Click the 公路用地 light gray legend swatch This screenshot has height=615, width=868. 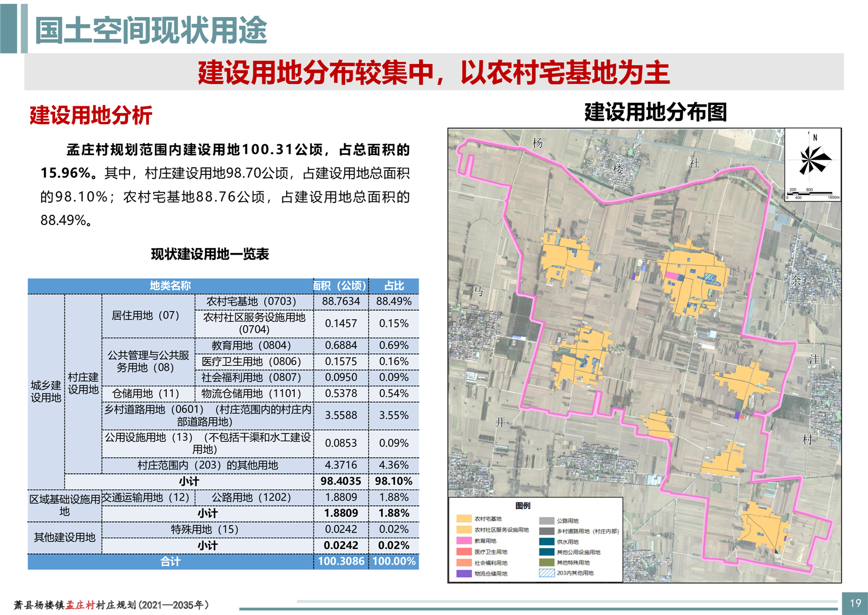[x=546, y=520]
